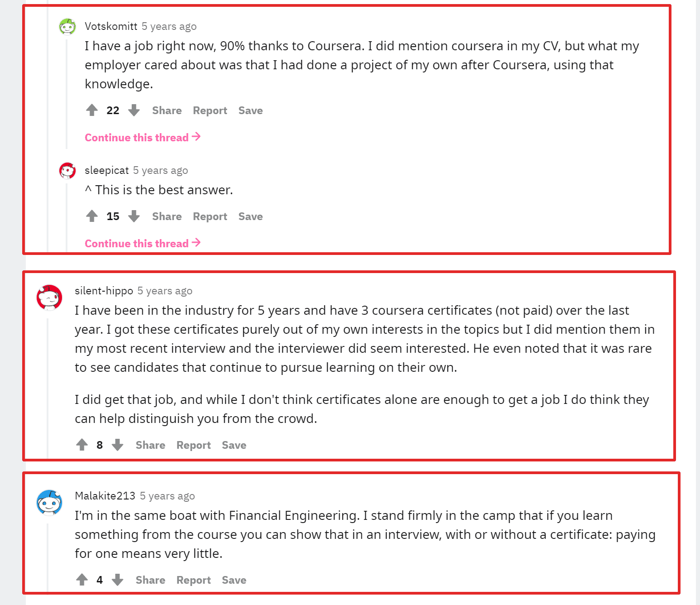Viewport: 700px width, 605px height.
Task: Click Votskomitt's green avatar
Action: point(67,27)
